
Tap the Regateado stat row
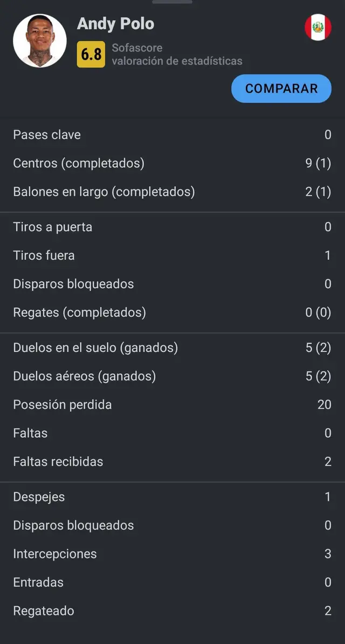pyautogui.click(x=172, y=611)
